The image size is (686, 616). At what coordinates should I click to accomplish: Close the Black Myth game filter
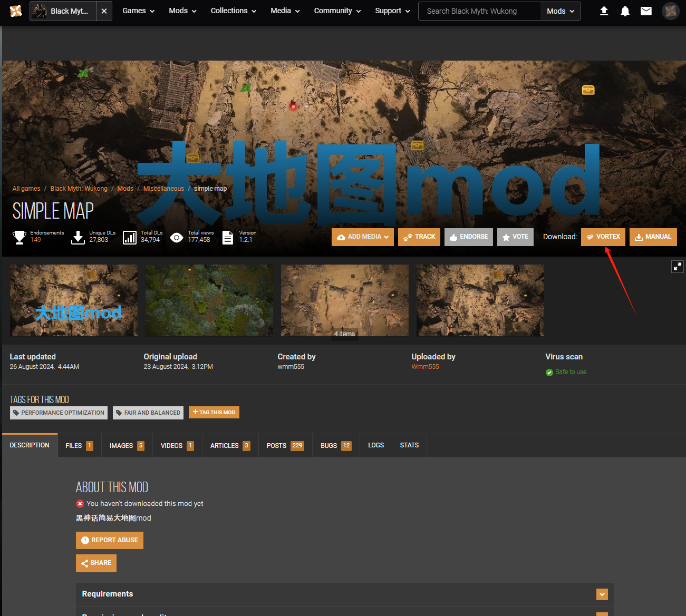point(104,11)
